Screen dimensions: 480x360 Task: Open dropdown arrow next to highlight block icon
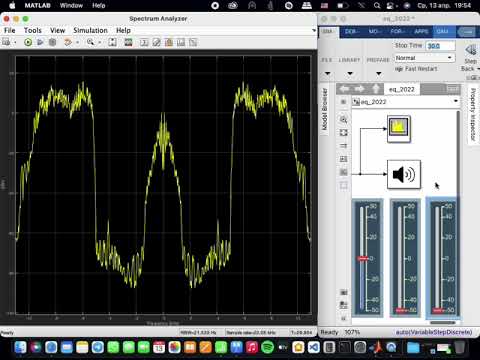77,43
